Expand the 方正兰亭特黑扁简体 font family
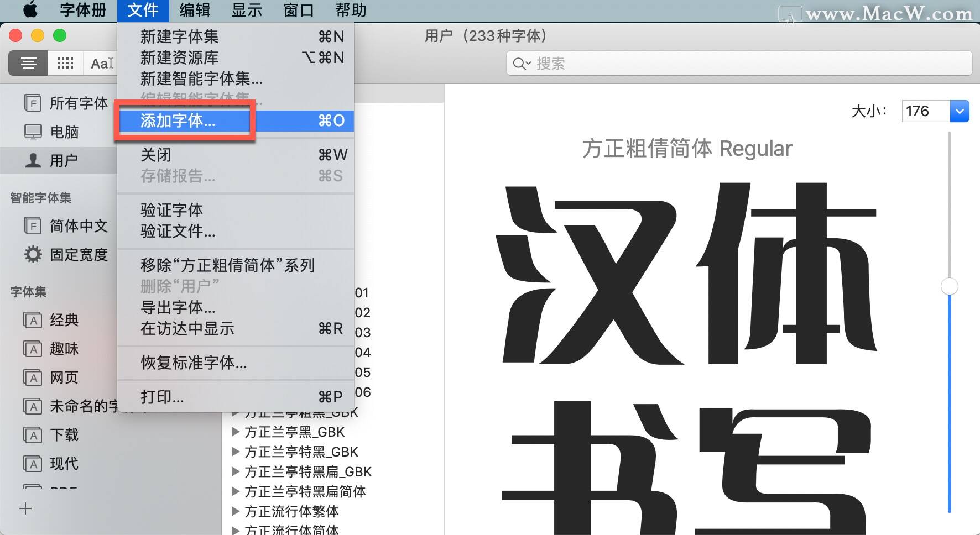 (236, 491)
